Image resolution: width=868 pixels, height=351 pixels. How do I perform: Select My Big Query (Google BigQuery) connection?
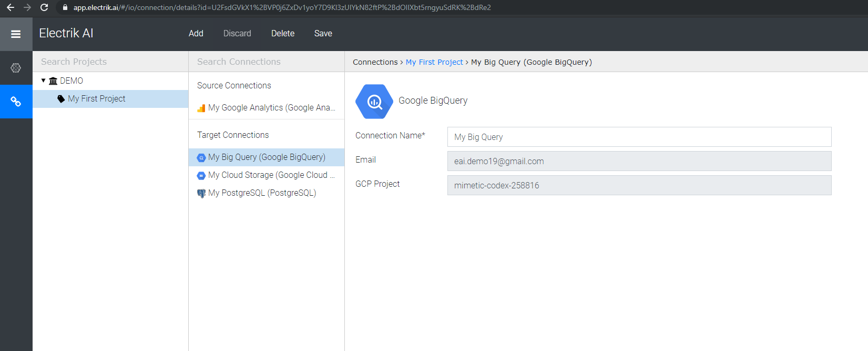[267, 157]
